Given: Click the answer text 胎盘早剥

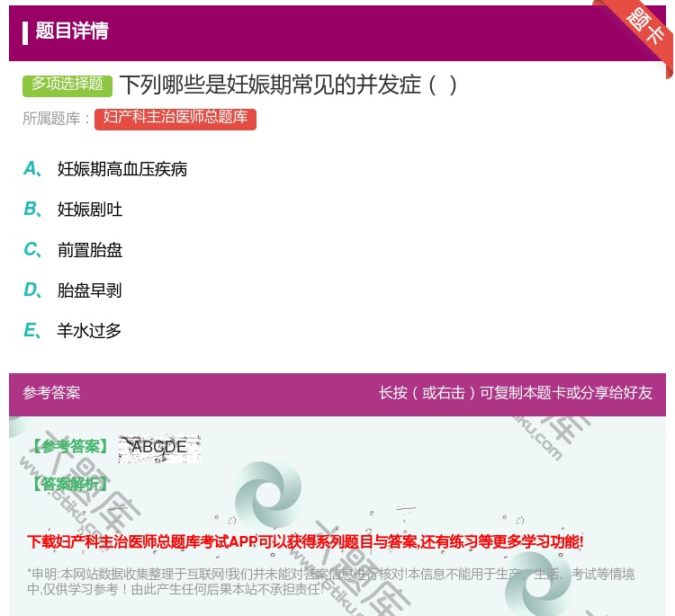Looking at the screenshot, I should (x=90, y=290).
